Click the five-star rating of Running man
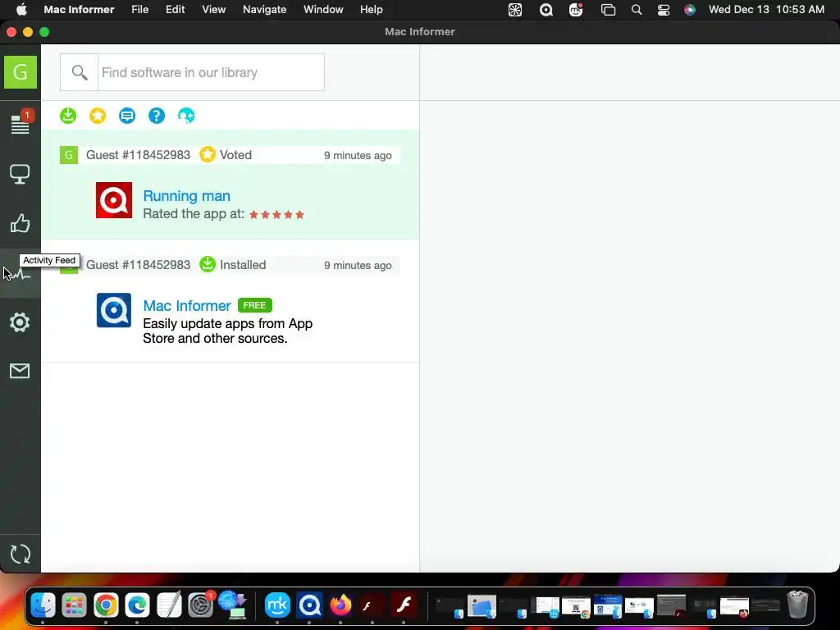 [x=276, y=215]
